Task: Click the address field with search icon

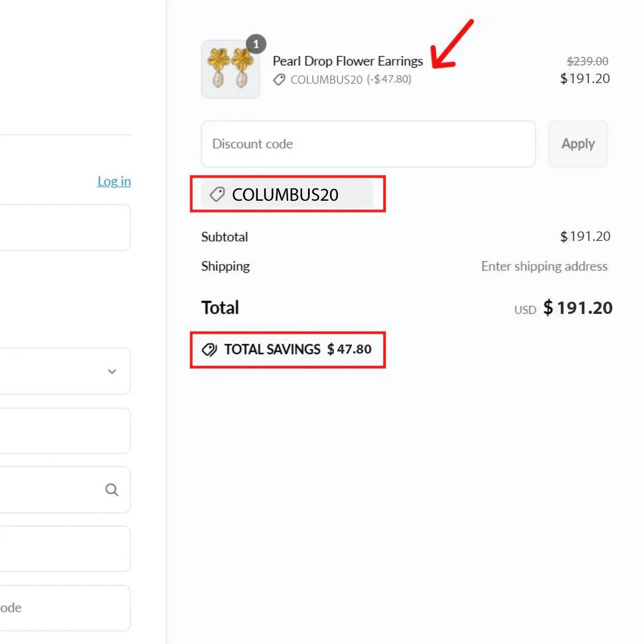Action: (54, 489)
